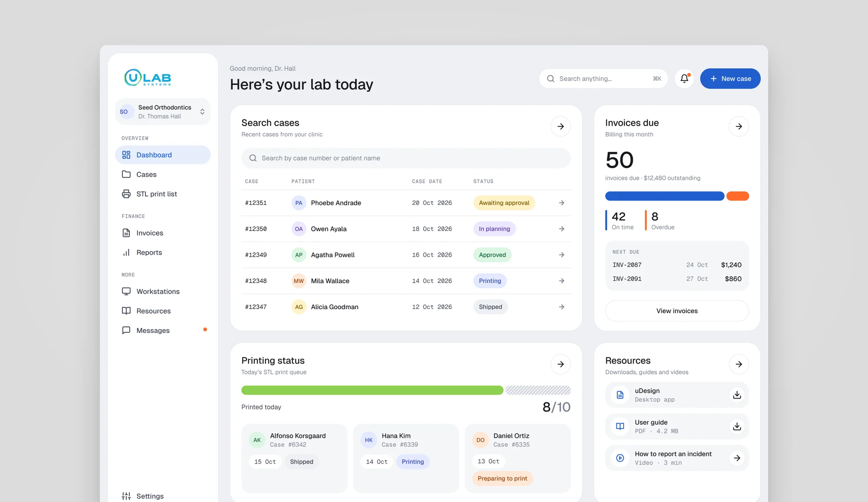Open Printing status card arrow
This screenshot has height=502, width=868.
(560, 364)
